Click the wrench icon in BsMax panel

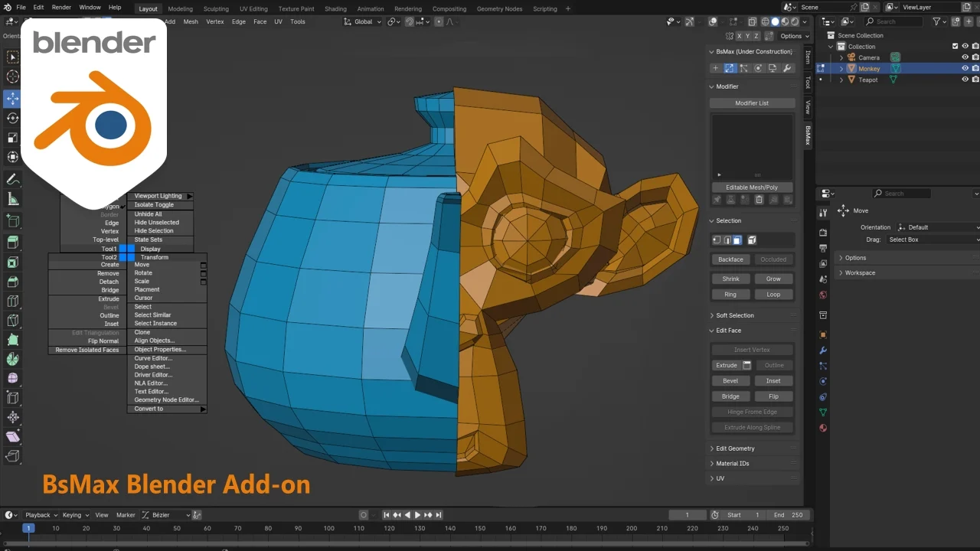coord(786,68)
